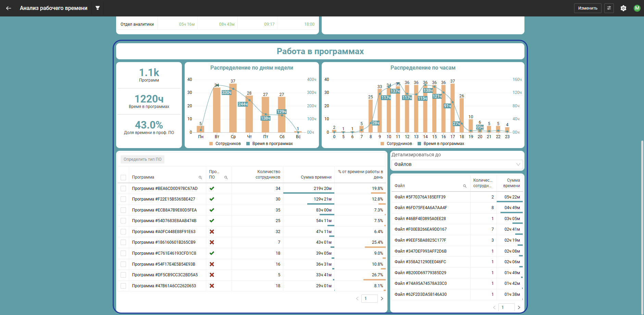Sort files by Количество сотрудников header
The image size is (644, 315).
pyautogui.click(x=483, y=183)
